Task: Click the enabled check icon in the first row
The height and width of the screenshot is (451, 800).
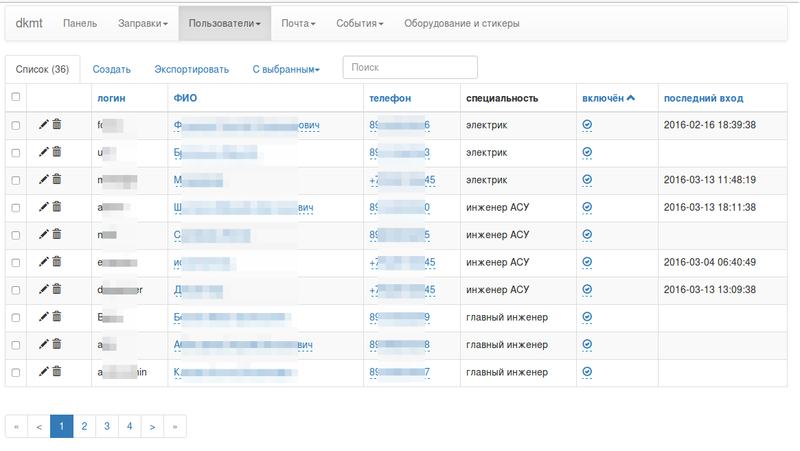Action: point(587,125)
